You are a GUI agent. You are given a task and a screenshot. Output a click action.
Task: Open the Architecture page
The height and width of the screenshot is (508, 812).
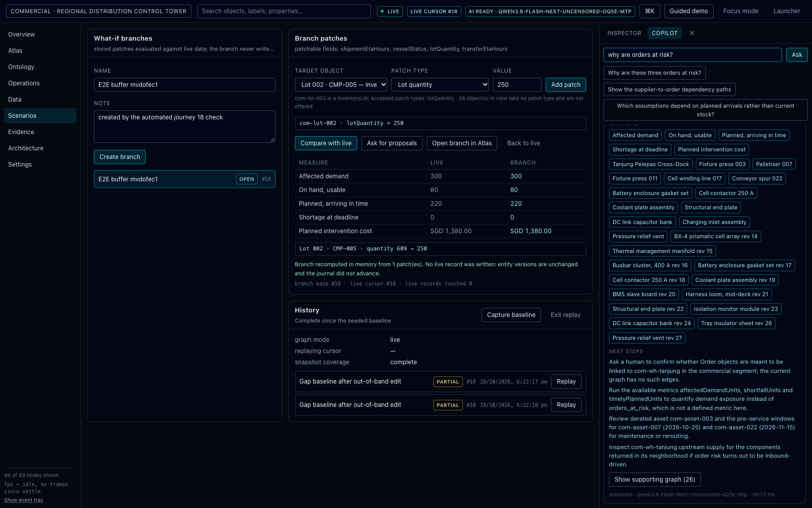[40, 148]
